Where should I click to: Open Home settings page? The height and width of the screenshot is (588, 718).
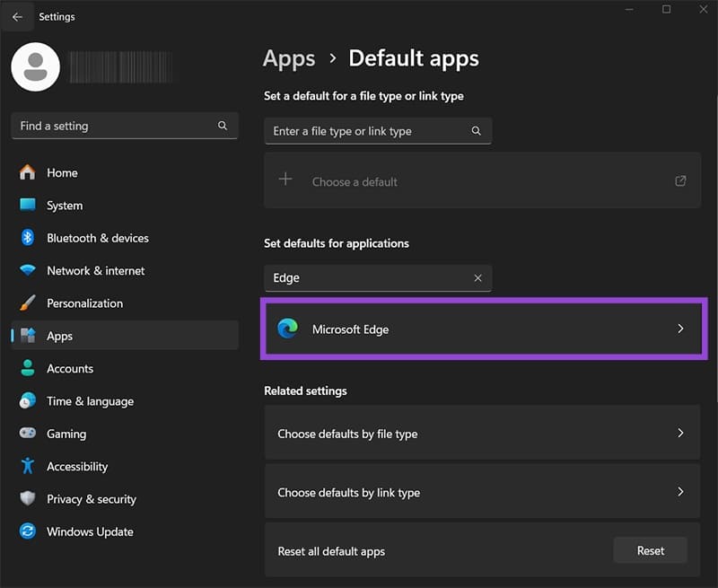pos(125,172)
